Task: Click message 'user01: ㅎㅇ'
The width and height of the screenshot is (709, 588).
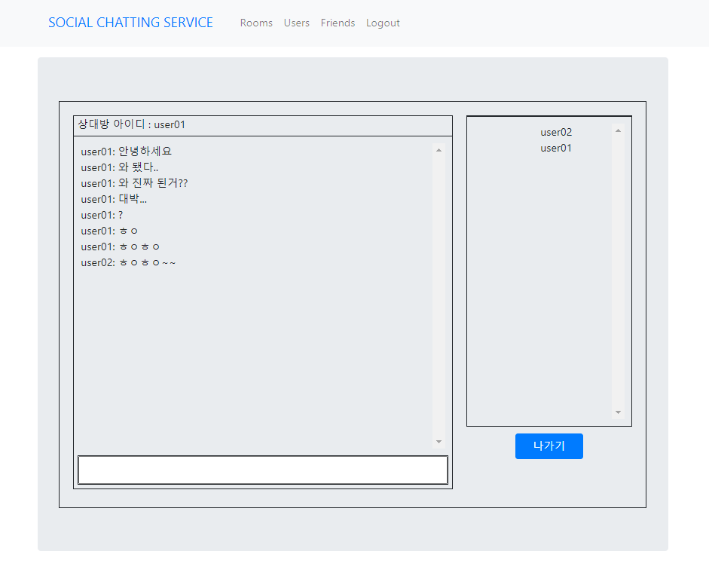Action: tap(109, 231)
